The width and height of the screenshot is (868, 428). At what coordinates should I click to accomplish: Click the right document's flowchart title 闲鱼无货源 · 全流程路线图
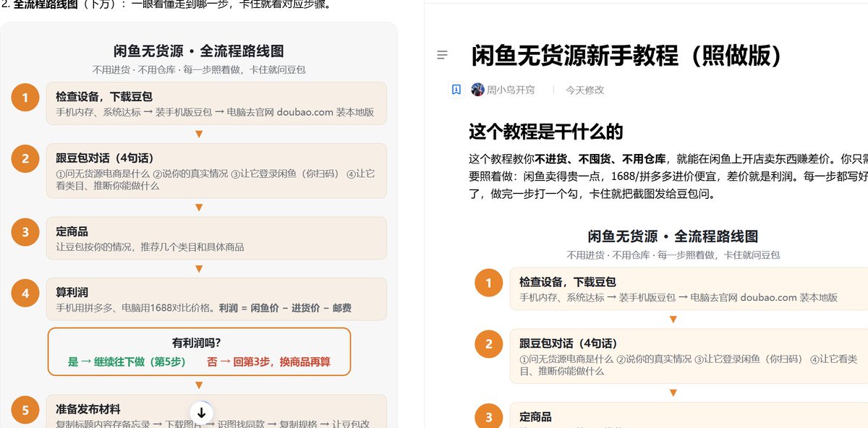(x=673, y=236)
